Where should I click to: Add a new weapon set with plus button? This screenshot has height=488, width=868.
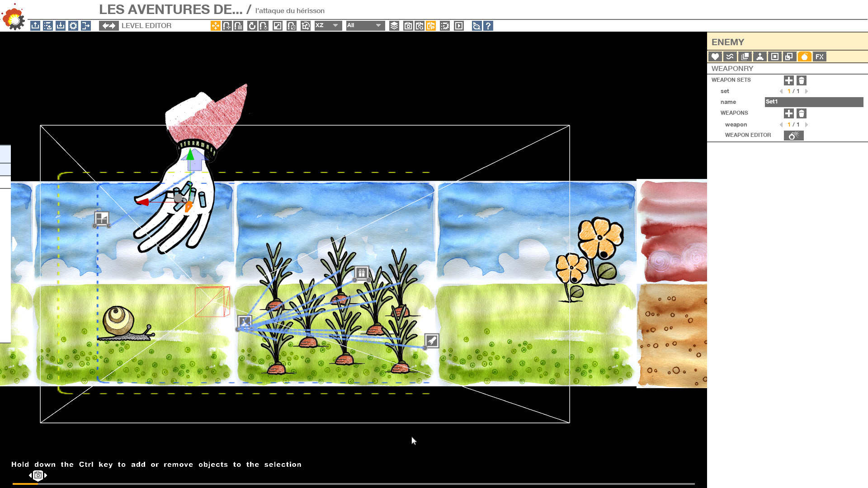[x=789, y=80]
